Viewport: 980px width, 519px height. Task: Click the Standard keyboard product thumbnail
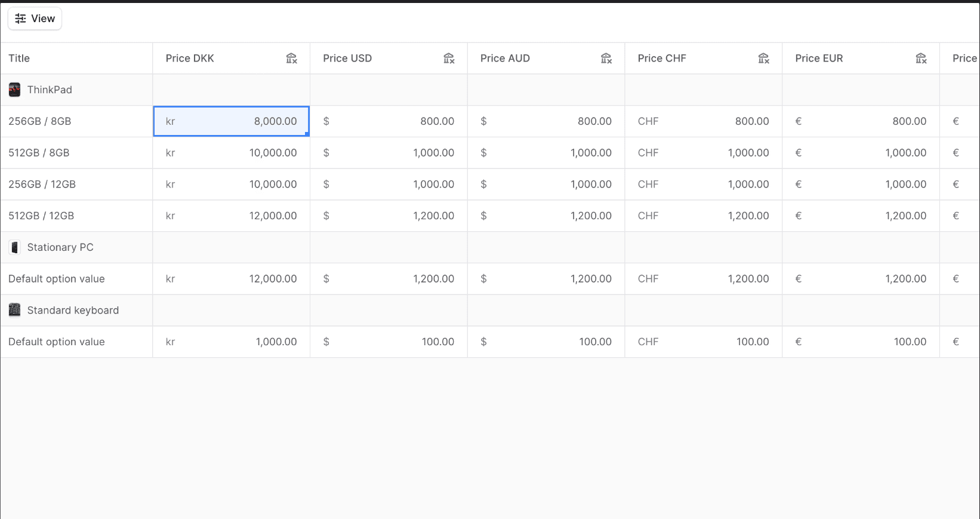[15, 310]
